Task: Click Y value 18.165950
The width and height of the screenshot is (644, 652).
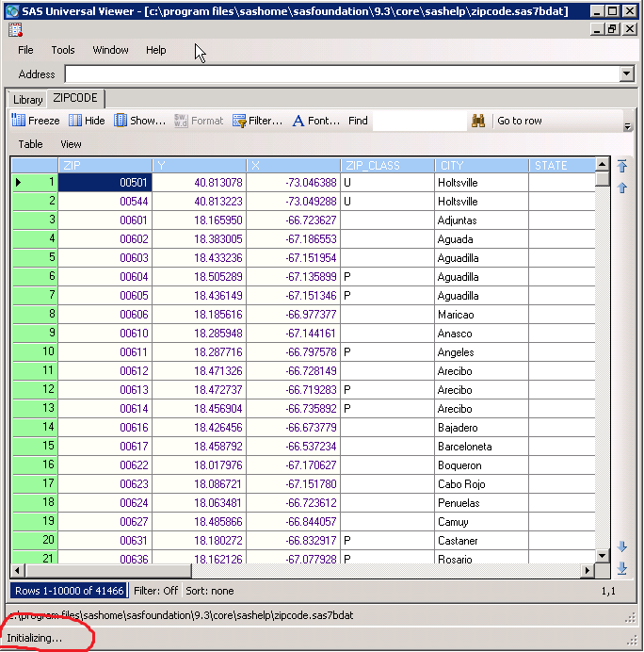Action: click(200, 220)
